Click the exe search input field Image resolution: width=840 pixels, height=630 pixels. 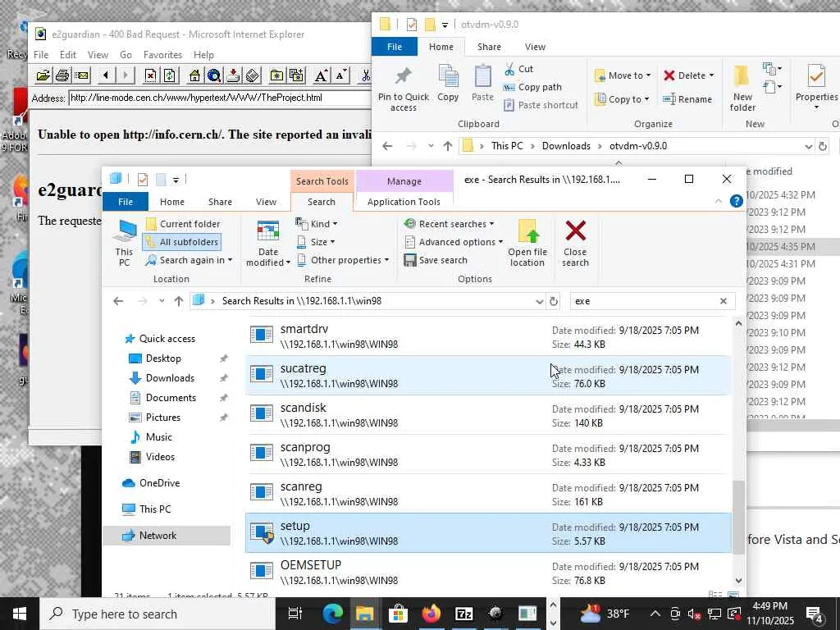click(x=645, y=301)
